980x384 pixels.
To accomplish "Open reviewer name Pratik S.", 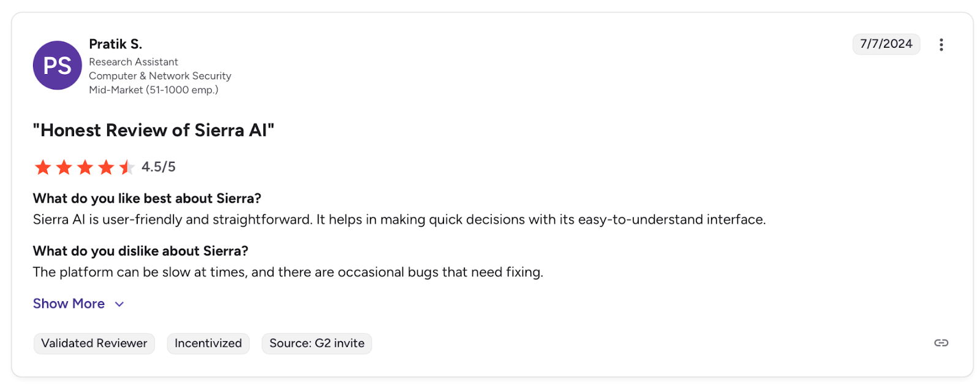I will [115, 44].
